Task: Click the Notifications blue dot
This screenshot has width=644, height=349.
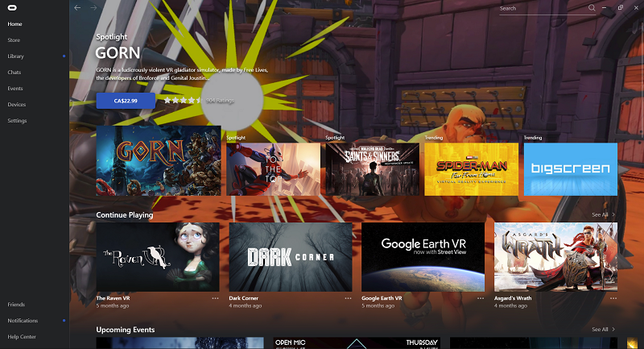Action: click(x=64, y=320)
